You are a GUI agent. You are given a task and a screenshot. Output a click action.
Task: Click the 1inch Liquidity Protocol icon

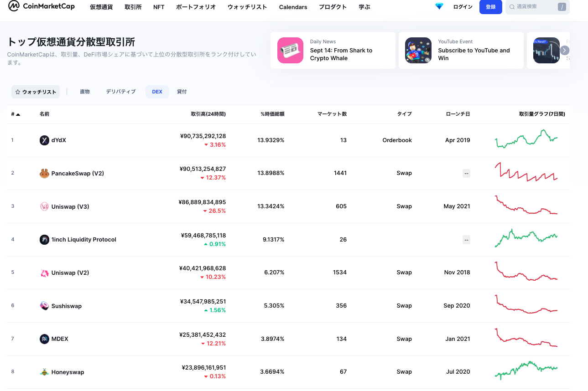click(x=44, y=240)
